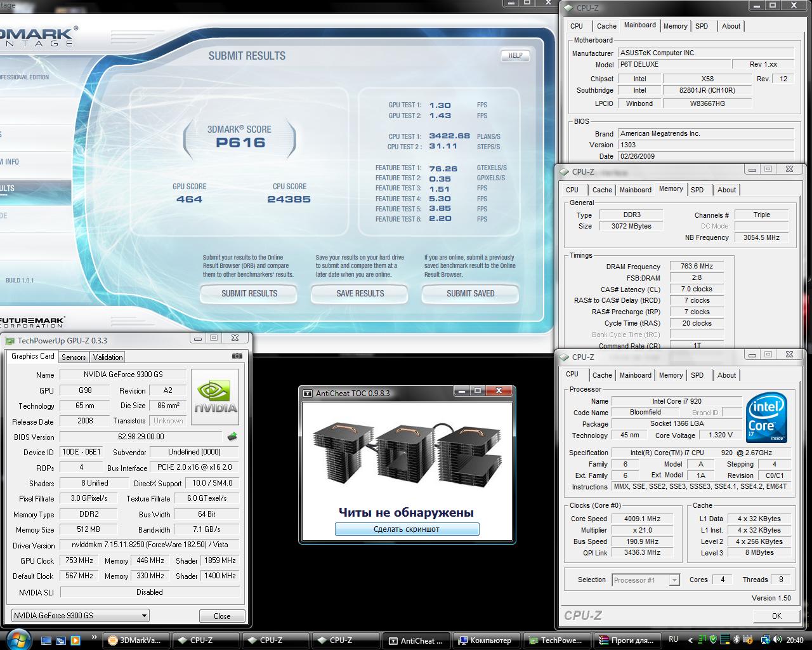Click the NB Frequency 3054.5 MHz value
This screenshot has width=812, height=650.
tap(761, 237)
